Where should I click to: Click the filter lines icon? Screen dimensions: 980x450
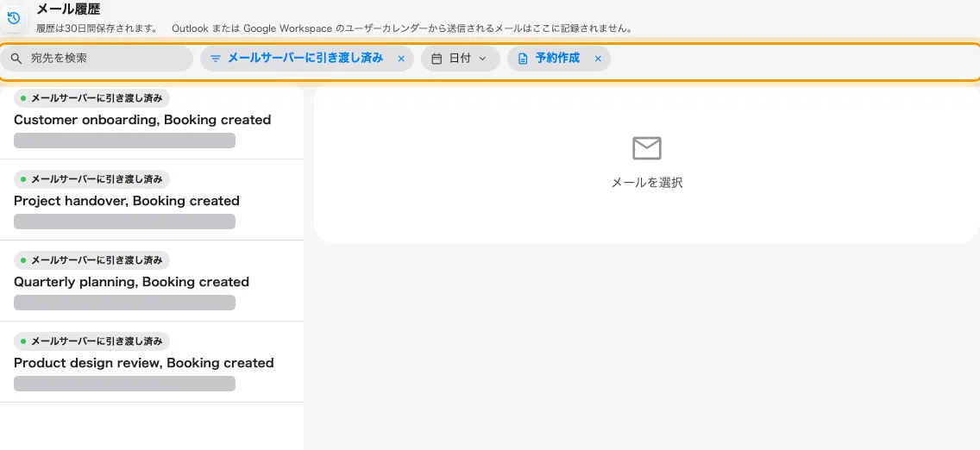click(216, 59)
